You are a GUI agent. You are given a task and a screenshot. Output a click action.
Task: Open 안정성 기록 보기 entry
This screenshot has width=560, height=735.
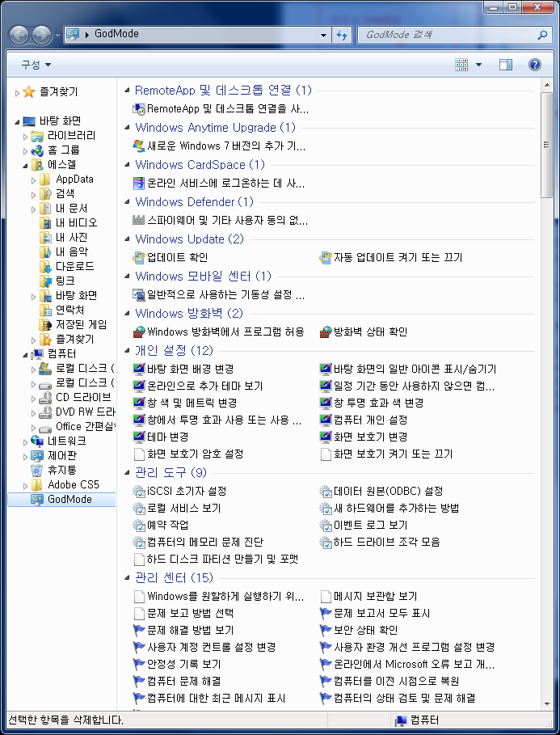pos(183,664)
